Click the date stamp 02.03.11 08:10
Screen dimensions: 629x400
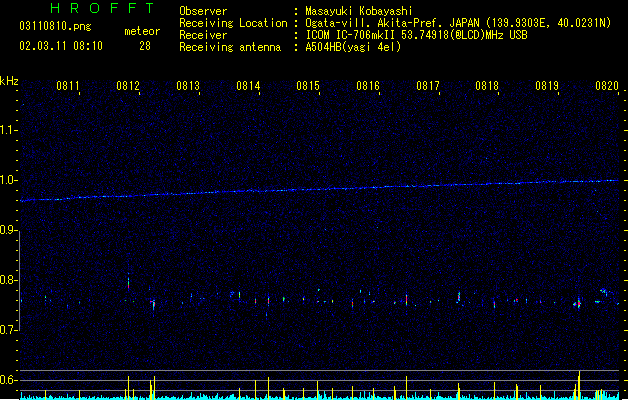(x=61, y=46)
